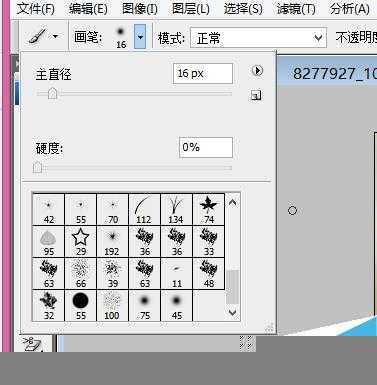Click the brush panel resize grip corner
Viewport: 377px width, 385px height.
click(x=270, y=328)
